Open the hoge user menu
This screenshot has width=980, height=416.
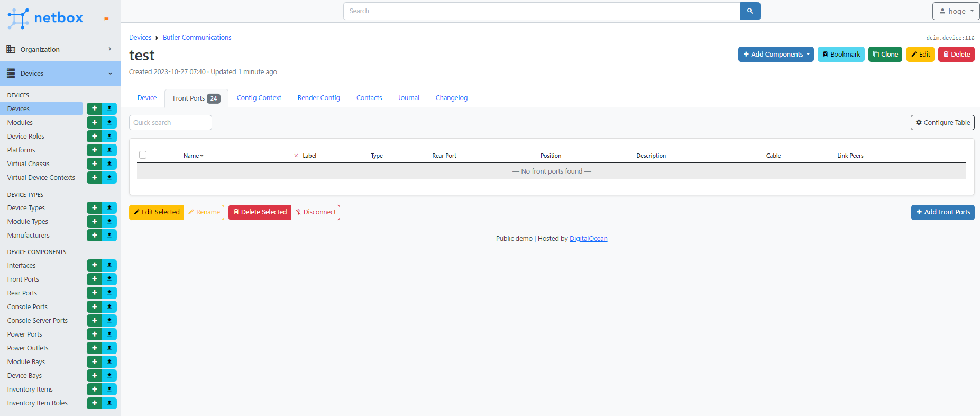tap(956, 11)
